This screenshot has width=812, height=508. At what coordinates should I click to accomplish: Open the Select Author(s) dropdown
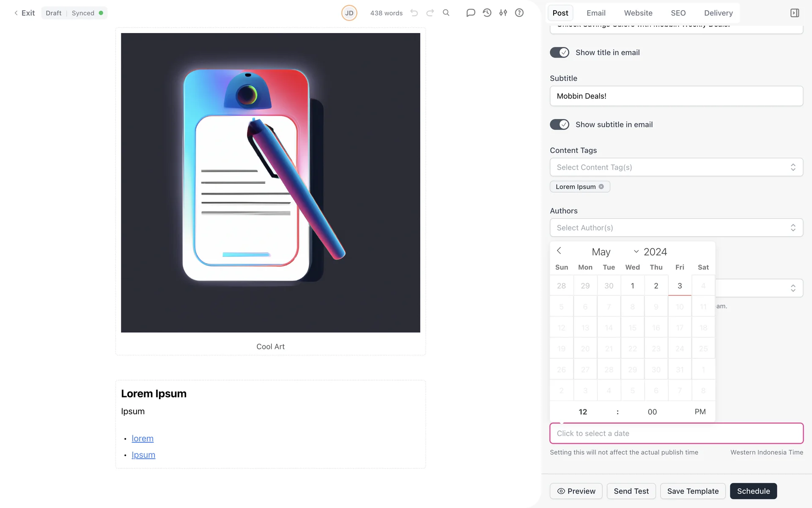click(x=676, y=228)
